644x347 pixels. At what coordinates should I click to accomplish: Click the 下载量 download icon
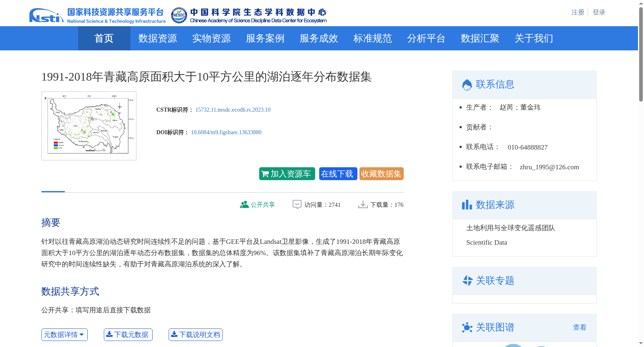pos(363,205)
